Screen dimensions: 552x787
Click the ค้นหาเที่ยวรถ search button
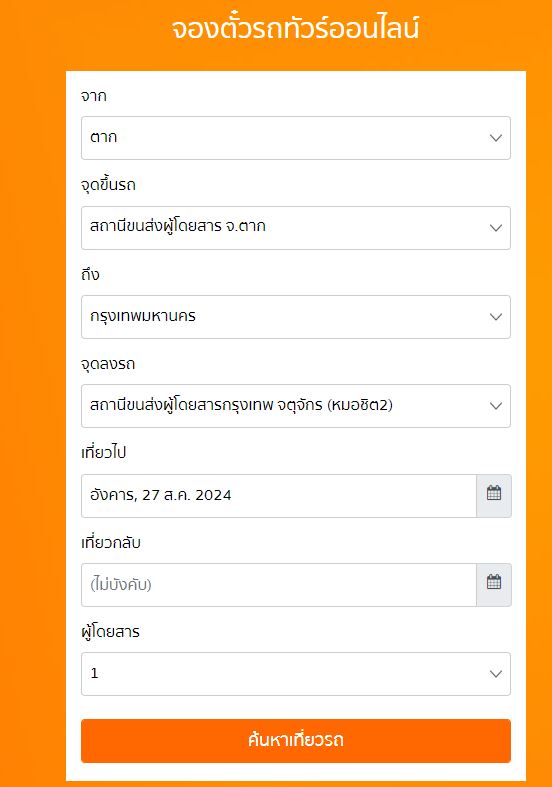[x=296, y=741]
